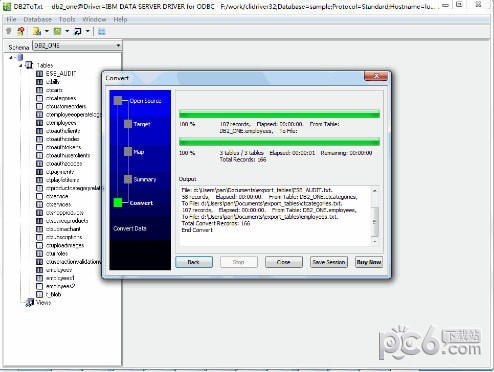
Task: Click the Close button in Convert dialog
Action: click(284, 262)
